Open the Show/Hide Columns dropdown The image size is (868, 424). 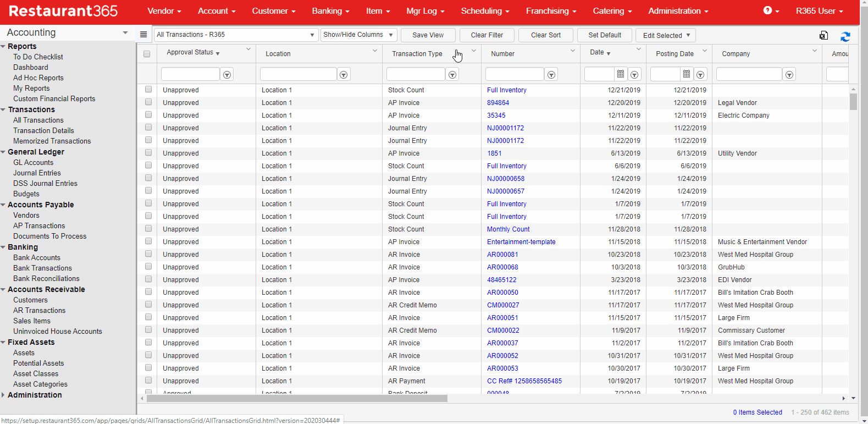358,35
